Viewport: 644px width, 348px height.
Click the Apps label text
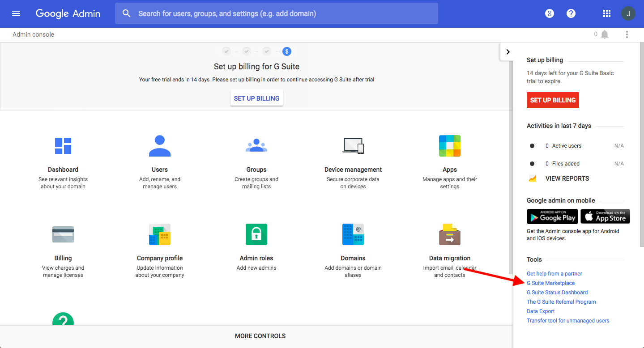(450, 170)
